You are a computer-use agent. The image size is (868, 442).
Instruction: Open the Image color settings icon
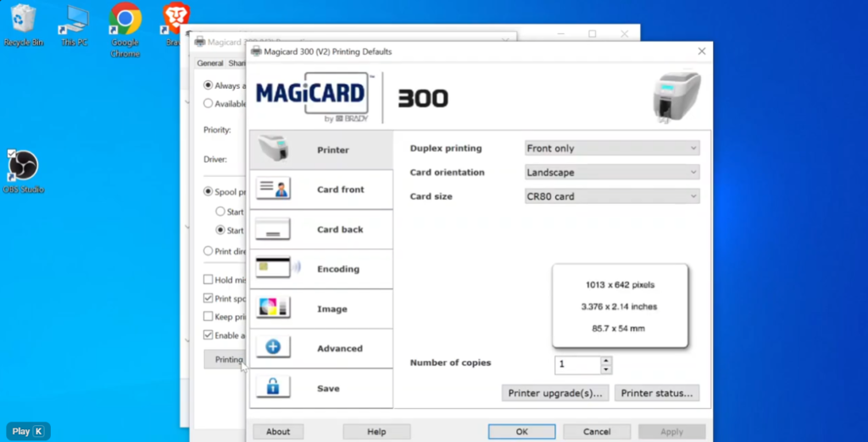[273, 308]
